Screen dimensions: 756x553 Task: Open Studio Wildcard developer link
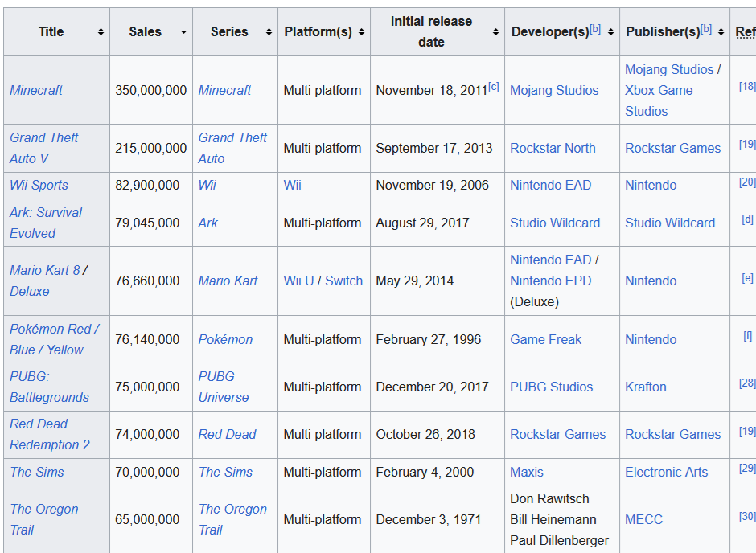tap(555, 223)
